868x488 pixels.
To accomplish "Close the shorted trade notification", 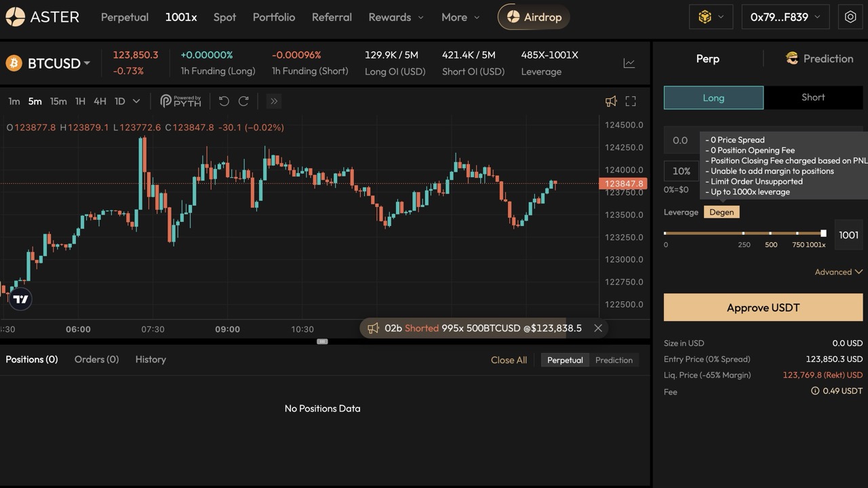I will (x=598, y=328).
